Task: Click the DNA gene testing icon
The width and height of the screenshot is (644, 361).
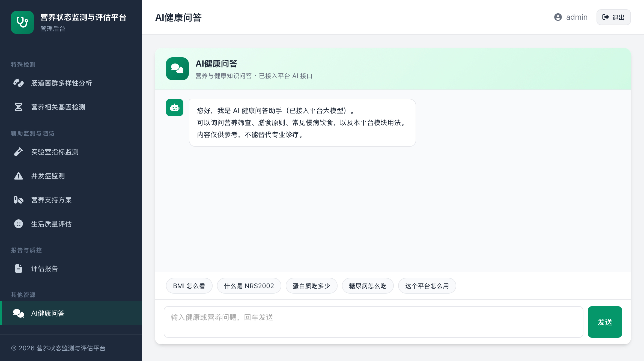Action: (x=19, y=107)
